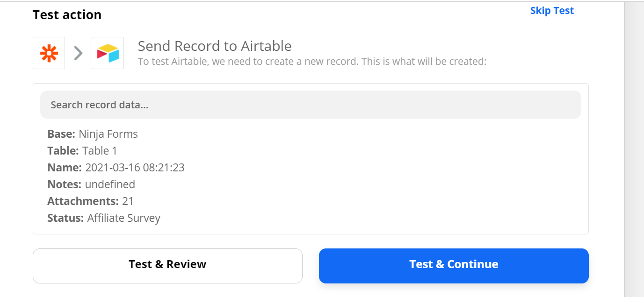Click the Airtable app icon
Image resolution: width=644 pixels, height=297 pixels.
click(x=108, y=53)
